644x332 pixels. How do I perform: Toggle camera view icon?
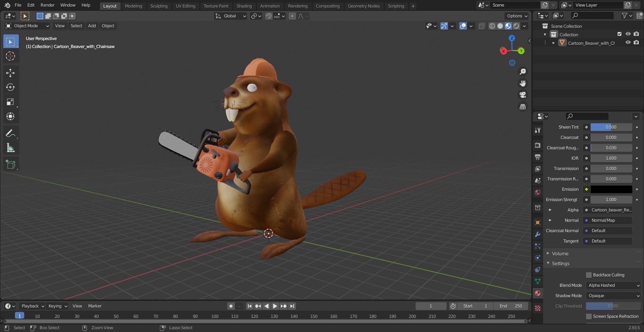pyautogui.click(x=522, y=95)
